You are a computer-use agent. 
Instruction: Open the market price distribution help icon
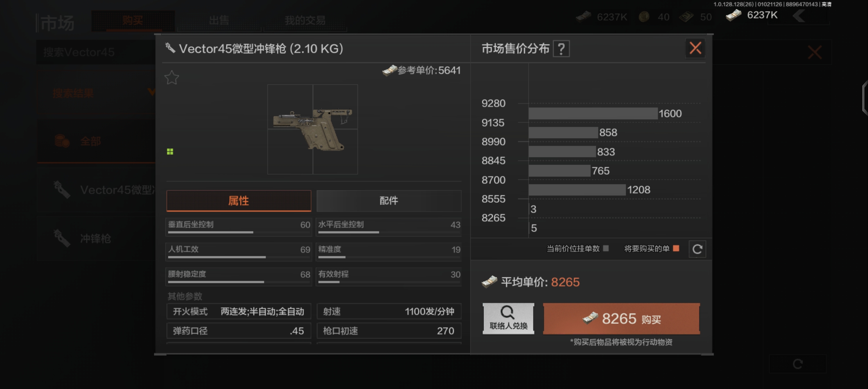coord(562,49)
